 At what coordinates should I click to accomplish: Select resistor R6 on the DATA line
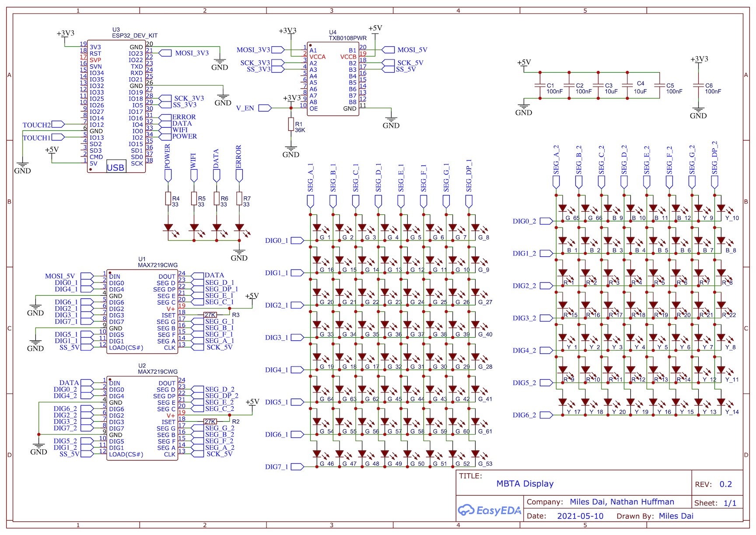[x=217, y=199]
